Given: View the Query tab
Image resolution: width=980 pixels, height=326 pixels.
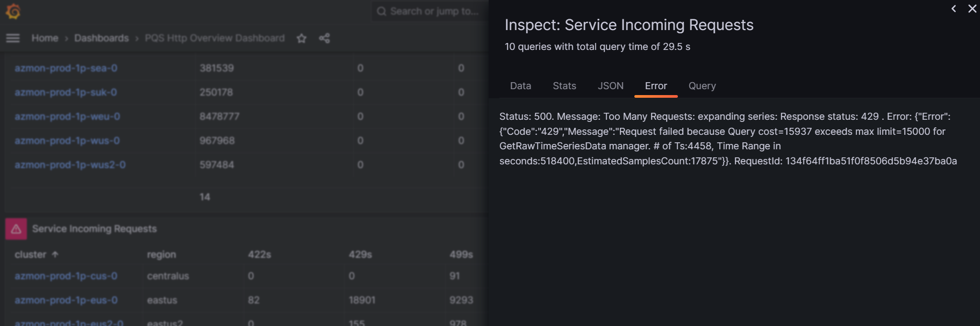Looking at the screenshot, I should pyautogui.click(x=702, y=86).
